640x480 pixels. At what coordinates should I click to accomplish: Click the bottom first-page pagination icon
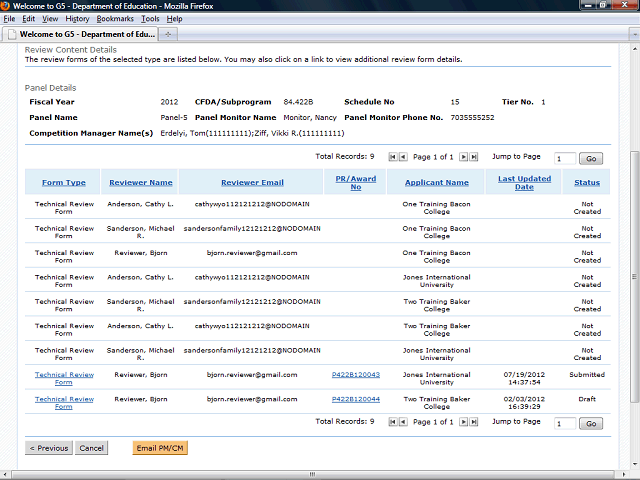pos(392,422)
